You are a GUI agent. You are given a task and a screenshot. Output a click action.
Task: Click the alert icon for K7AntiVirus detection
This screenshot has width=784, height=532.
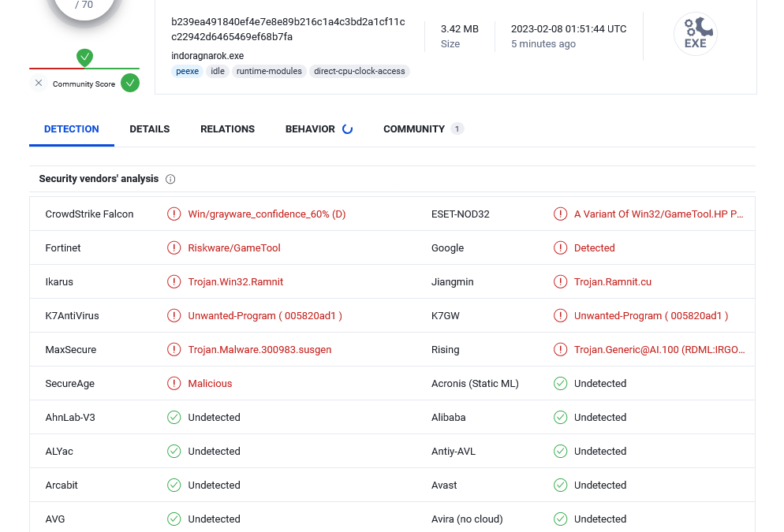(174, 316)
